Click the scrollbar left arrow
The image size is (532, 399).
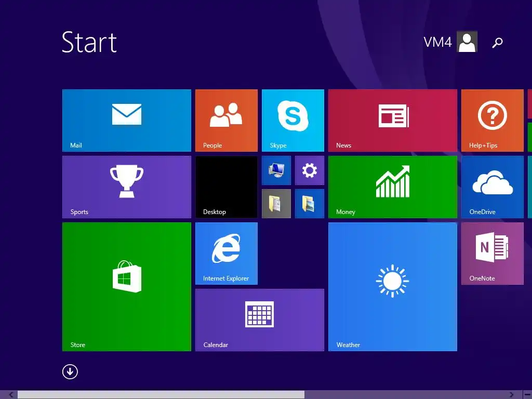11,395
